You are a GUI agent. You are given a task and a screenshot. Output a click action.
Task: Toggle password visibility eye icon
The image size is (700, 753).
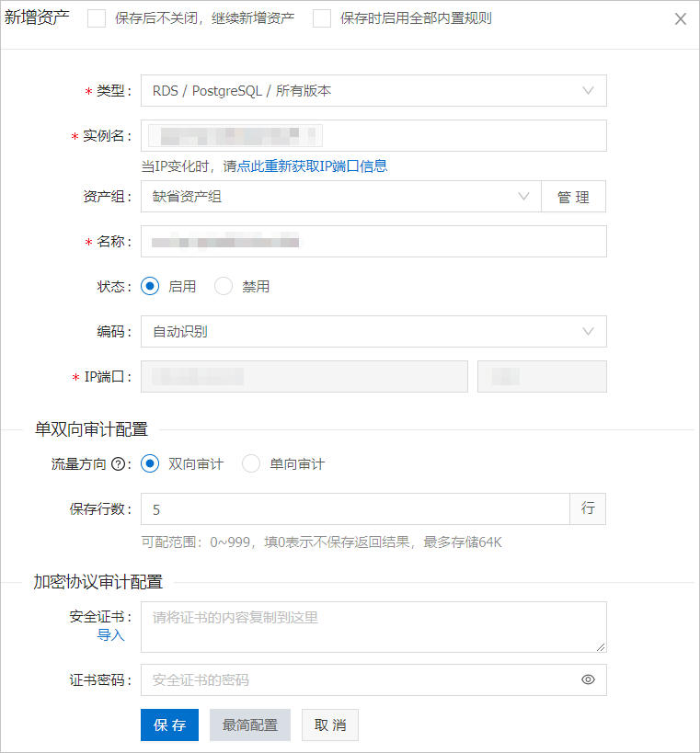click(588, 679)
